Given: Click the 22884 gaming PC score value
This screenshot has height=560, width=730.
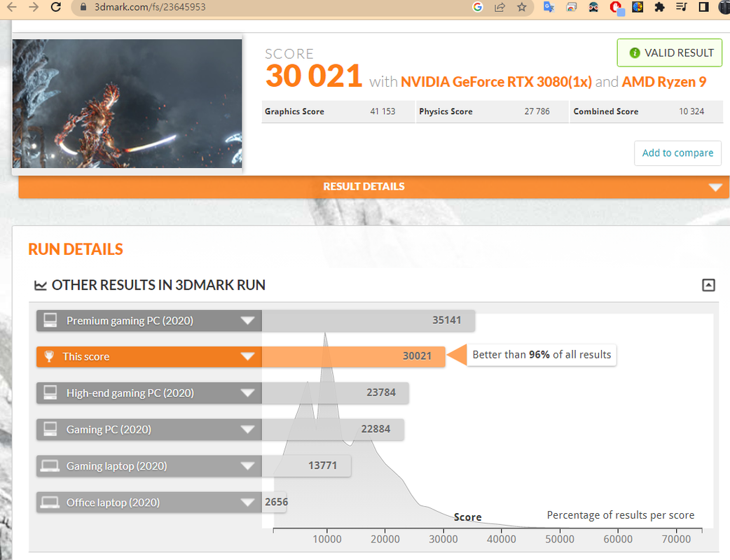Looking at the screenshot, I should 376,429.
